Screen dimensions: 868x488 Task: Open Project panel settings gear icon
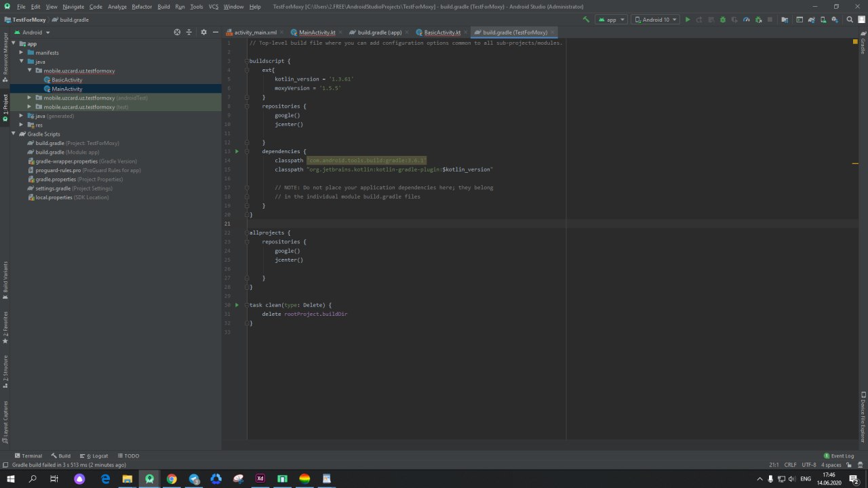(x=203, y=32)
